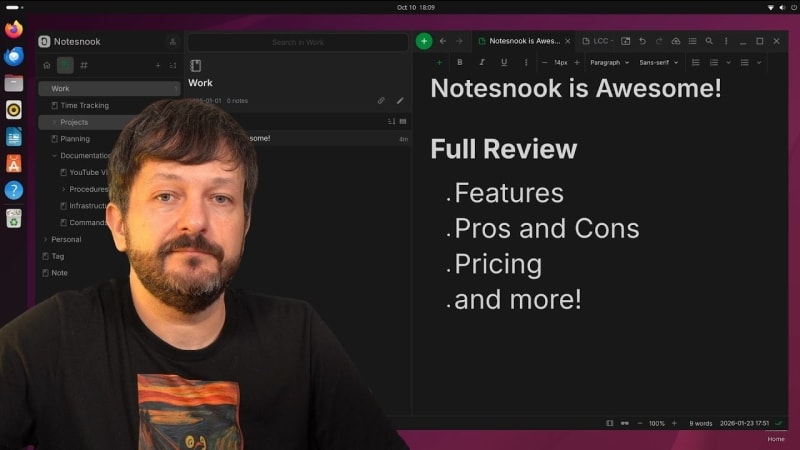Open Firefox from the Ubuntu dock
The image size is (800, 450).
(14, 30)
